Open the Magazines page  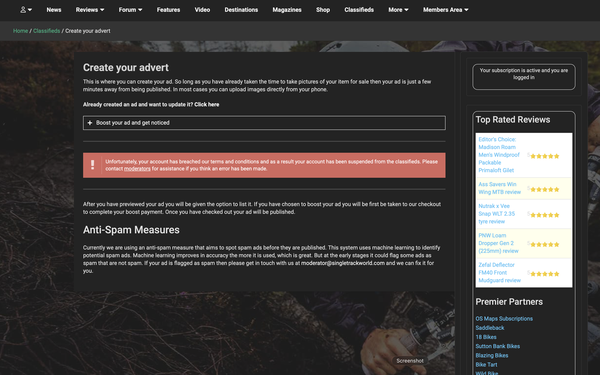point(287,10)
